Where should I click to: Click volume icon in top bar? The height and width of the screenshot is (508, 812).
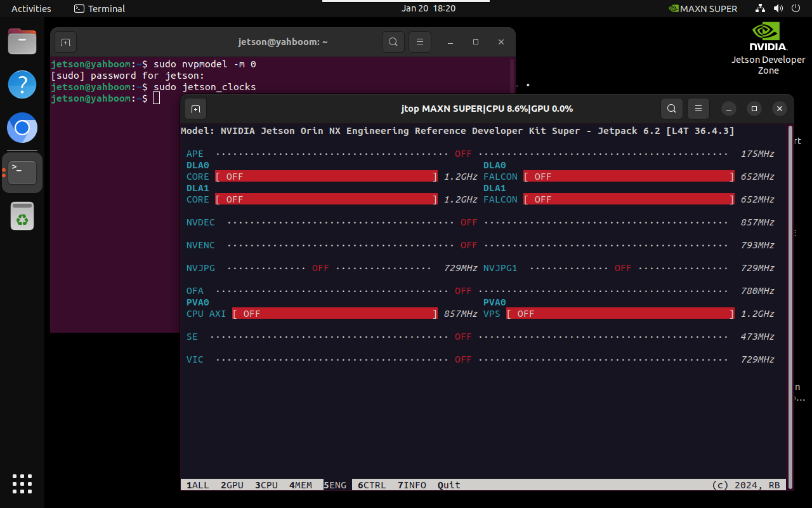tap(778, 9)
